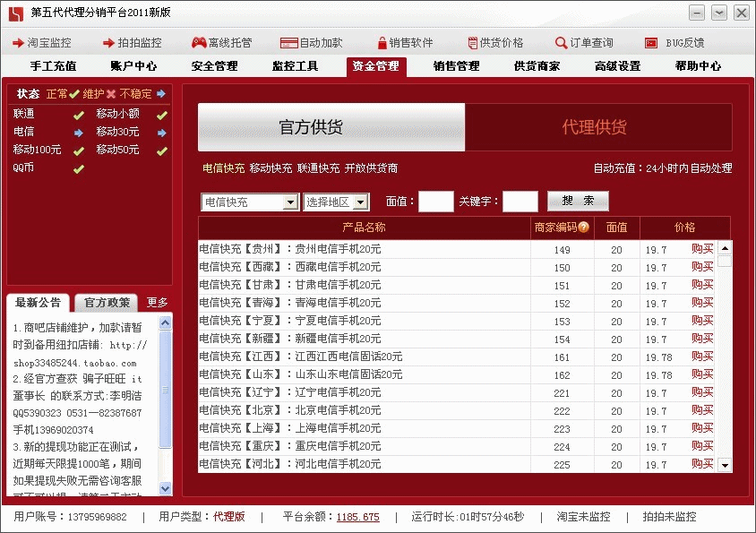The height and width of the screenshot is (533, 756).
Task: Click the 移动50元 status checkmark
Action: click(161, 151)
